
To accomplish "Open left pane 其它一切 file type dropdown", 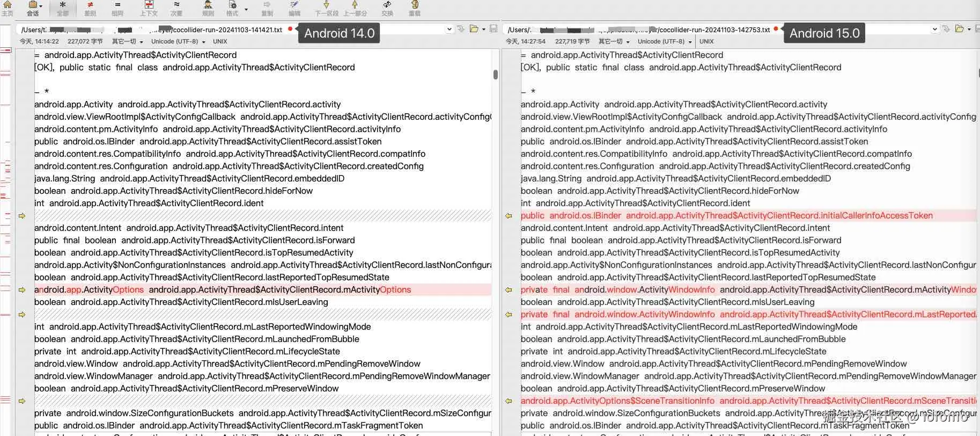I will pos(127,41).
